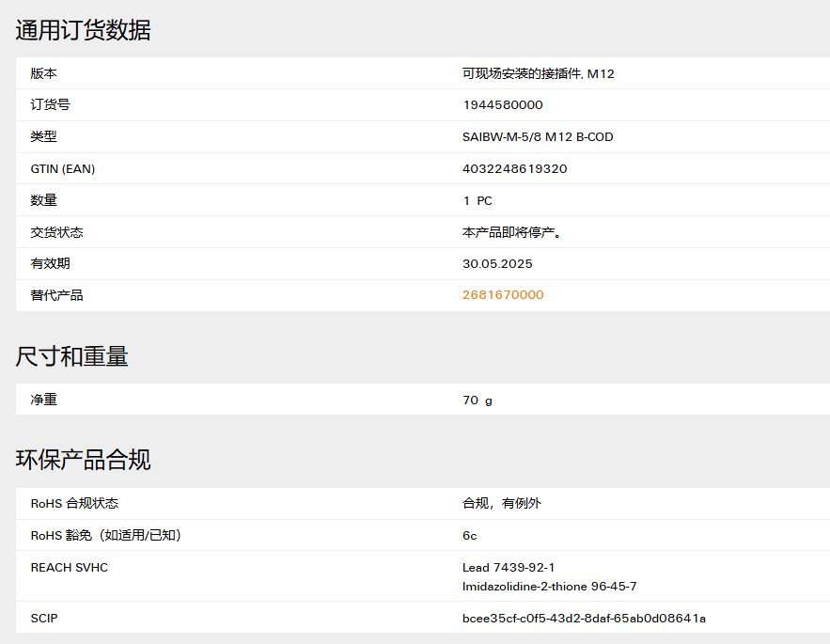This screenshot has width=830, height=644.
Task: Click the 替代产品 row label
Action: tap(56, 295)
